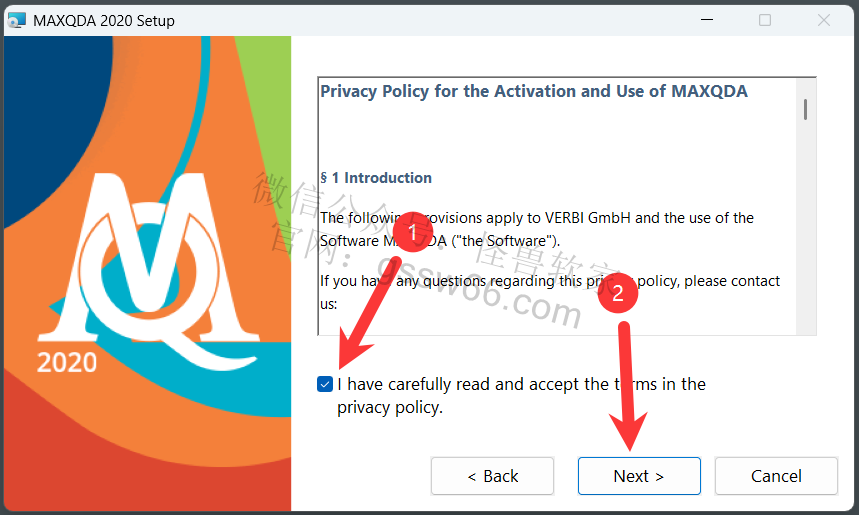Click the red circle annotation numbered 2

(617, 293)
